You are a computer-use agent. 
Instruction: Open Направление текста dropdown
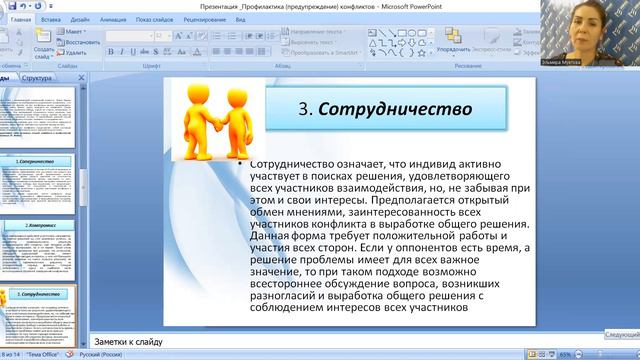pyautogui.click(x=313, y=31)
